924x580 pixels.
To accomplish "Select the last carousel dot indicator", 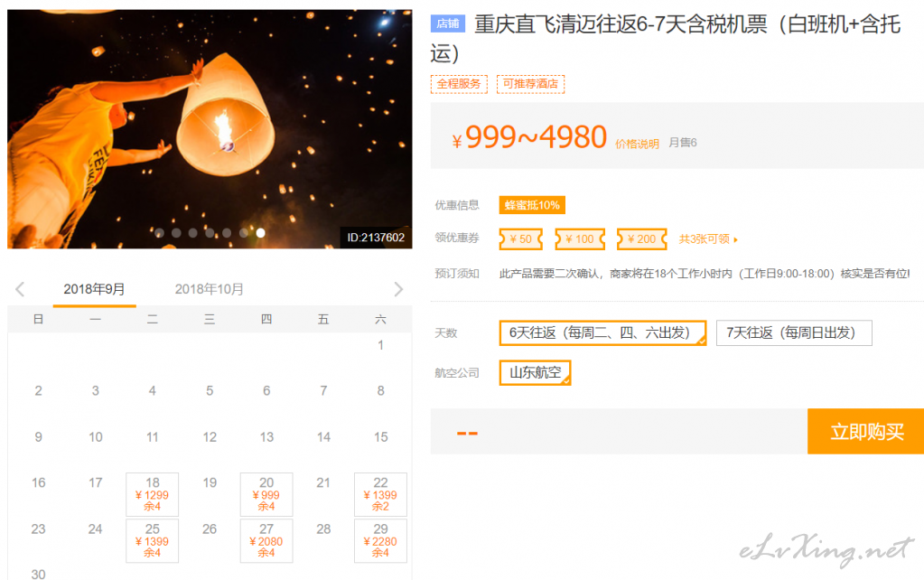I will click(261, 233).
